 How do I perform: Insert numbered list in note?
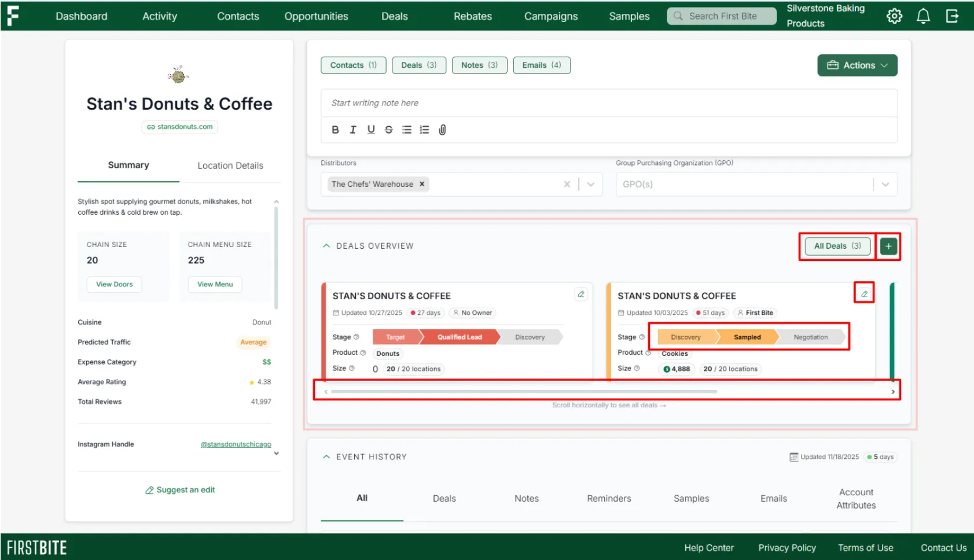point(424,130)
